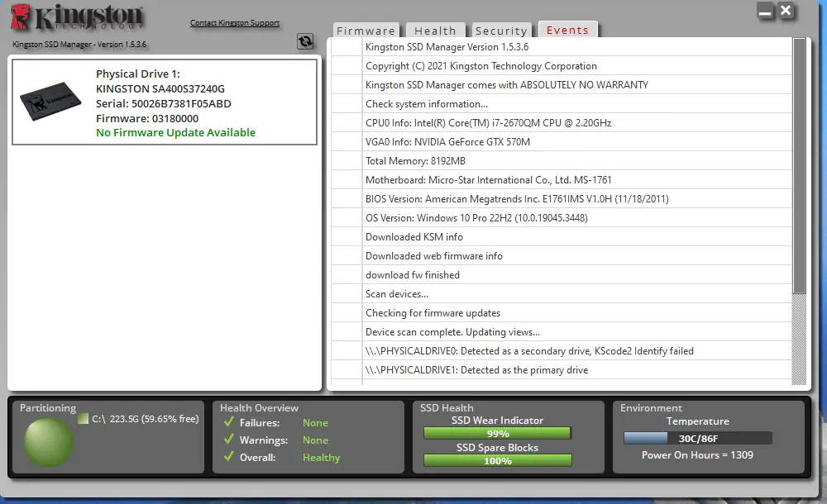This screenshot has width=827, height=504.
Task: Open the Security tab
Action: click(501, 31)
